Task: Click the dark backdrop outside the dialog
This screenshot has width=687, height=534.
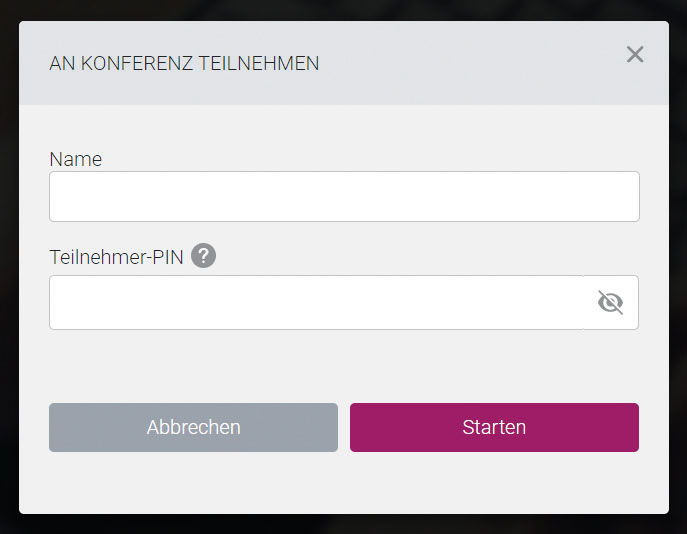Action: [x=344, y=524]
